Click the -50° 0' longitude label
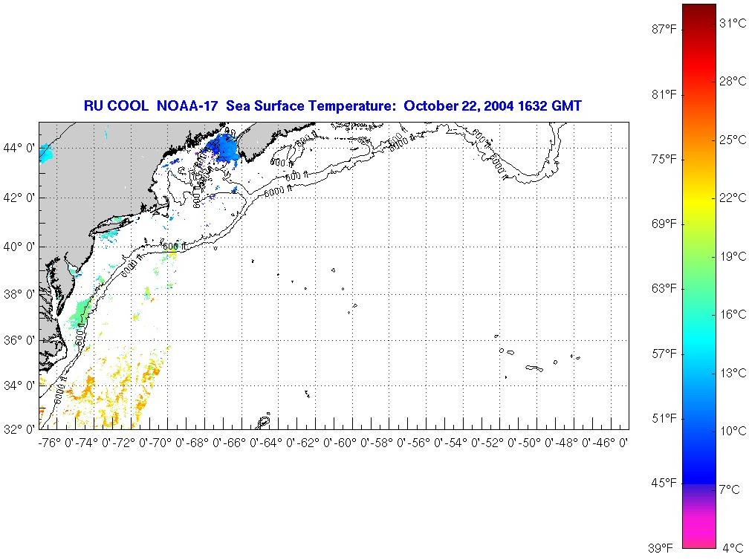Viewport: 749px width, 560px height. pyautogui.click(x=536, y=443)
